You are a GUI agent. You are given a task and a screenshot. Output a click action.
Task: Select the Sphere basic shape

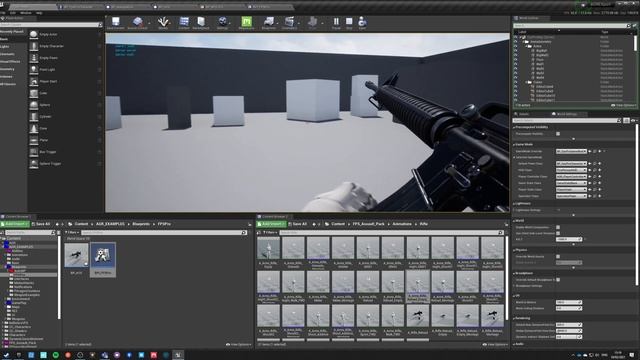coord(65,105)
